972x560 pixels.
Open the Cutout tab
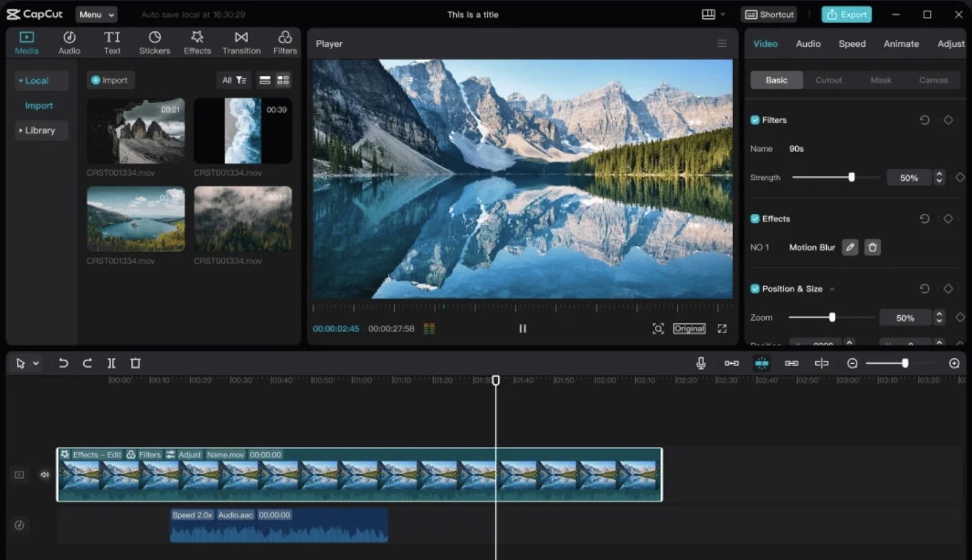(829, 80)
